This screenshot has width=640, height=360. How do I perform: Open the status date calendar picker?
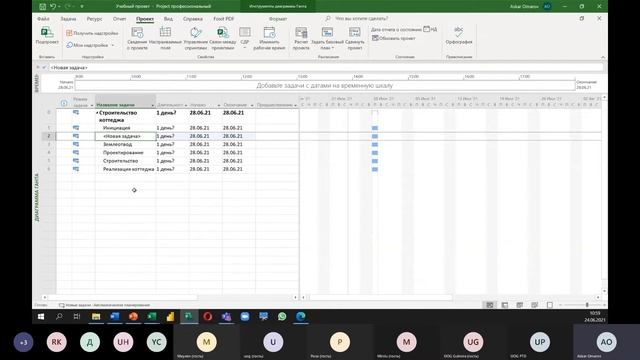427,29
